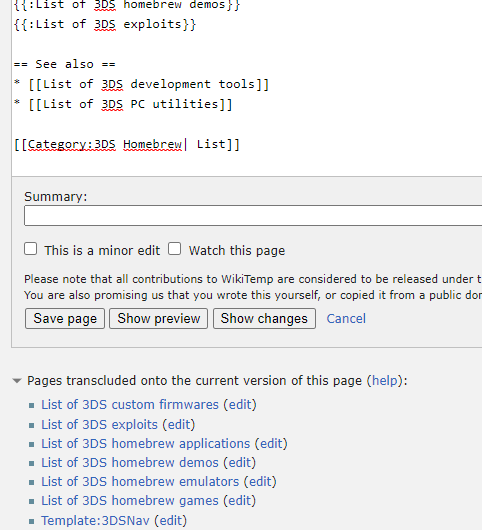
Task: Edit the List of 3DS homebrew demos
Action: click(240, 462)
